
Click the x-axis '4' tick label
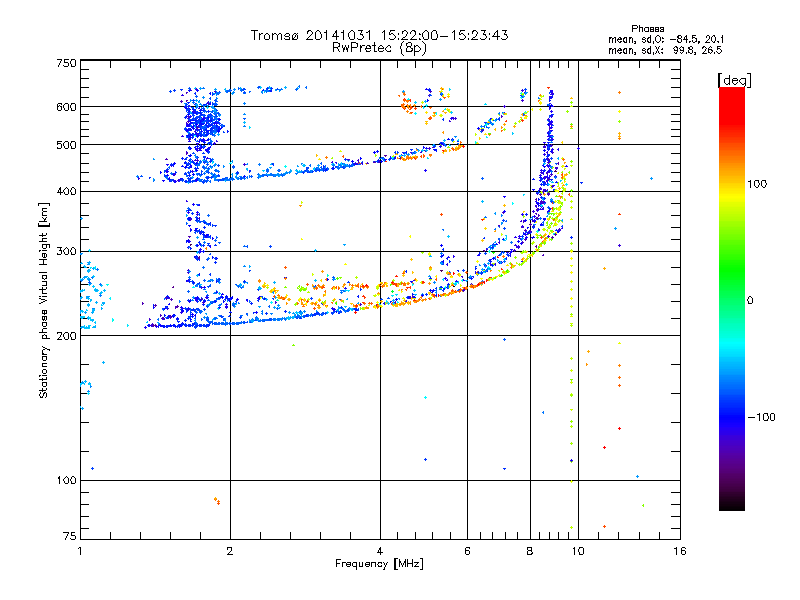click(380, 551)
